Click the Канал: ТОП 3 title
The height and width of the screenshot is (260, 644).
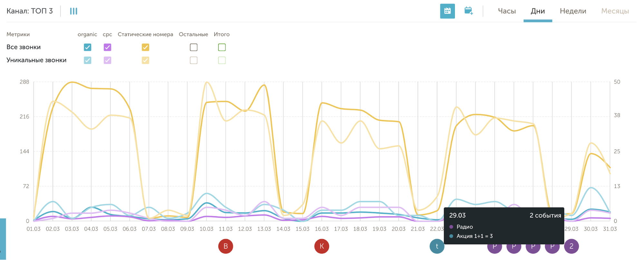pyautogui.click(x=30, y=11)
